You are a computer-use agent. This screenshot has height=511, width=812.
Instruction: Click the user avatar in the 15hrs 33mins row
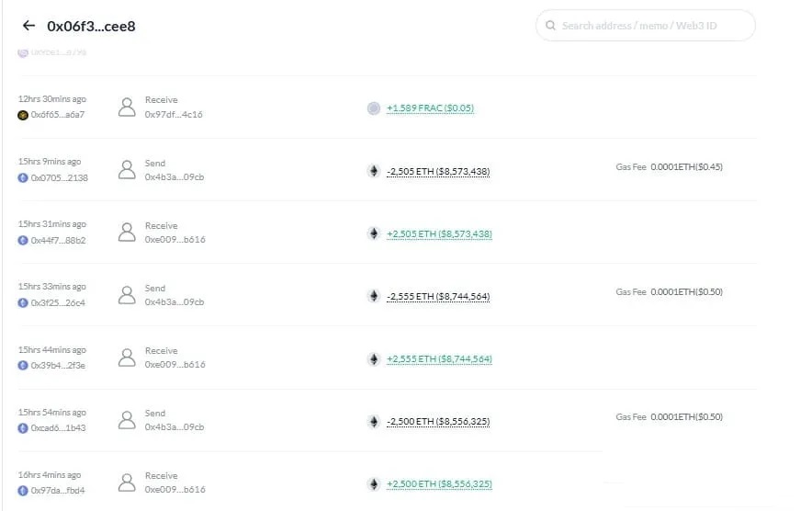click(x=127, y=295)
